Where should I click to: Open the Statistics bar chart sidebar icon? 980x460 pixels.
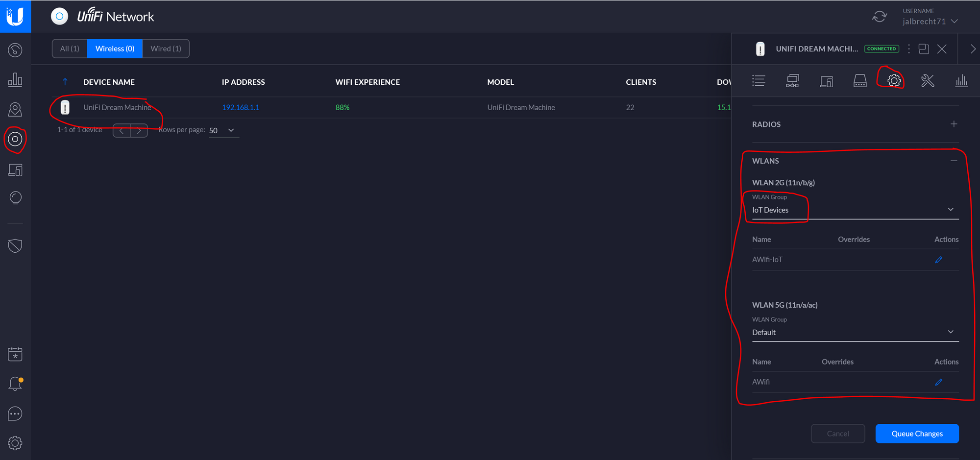(x=15, y=79)
